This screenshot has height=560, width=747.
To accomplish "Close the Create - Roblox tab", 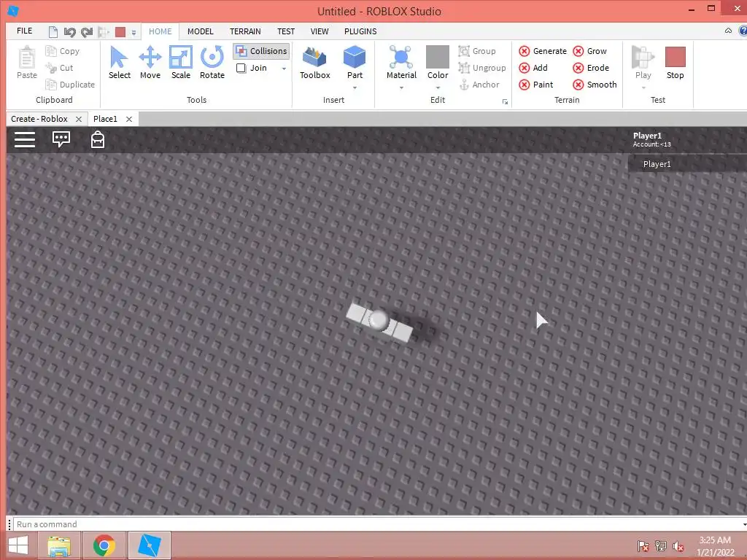I will 79,119.
